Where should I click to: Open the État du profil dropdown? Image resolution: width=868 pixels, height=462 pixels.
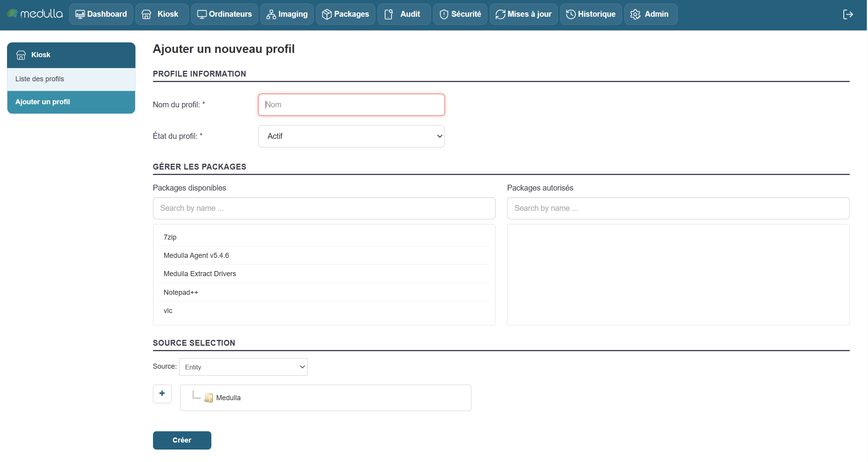[x=351, y=136]
